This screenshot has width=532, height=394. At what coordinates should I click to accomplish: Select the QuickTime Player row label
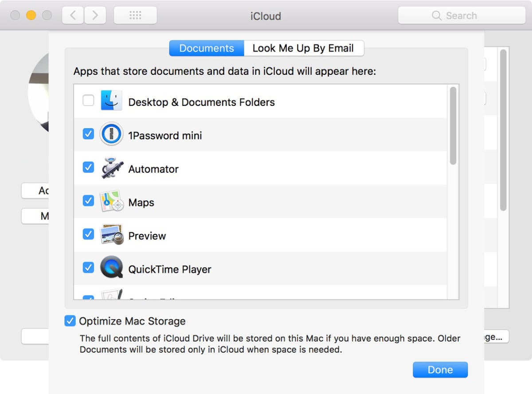point(170,269)
